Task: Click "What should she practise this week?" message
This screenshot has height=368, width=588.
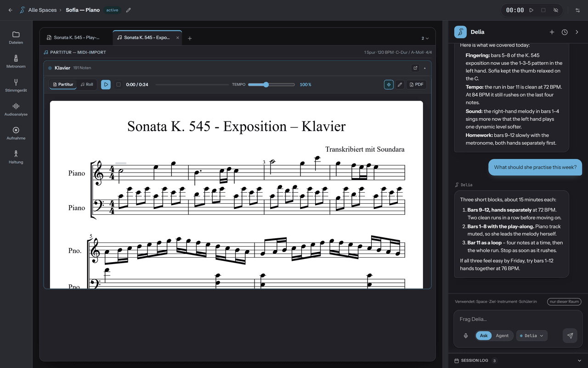Action: click(x=535, y=167)
